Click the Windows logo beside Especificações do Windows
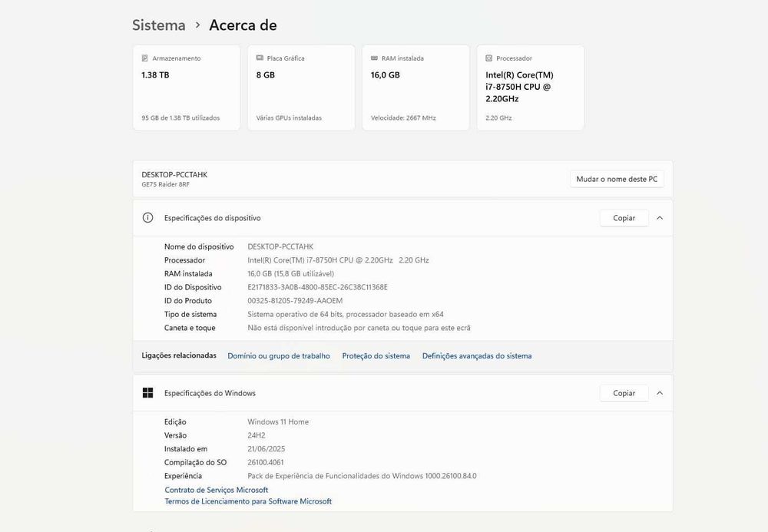This screenshot has height=532, width=768. [148, 393]
